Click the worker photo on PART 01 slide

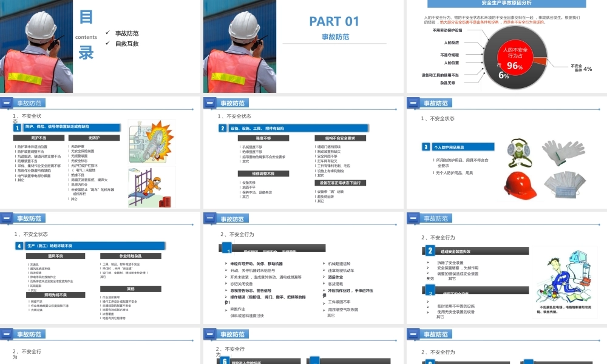240,46
